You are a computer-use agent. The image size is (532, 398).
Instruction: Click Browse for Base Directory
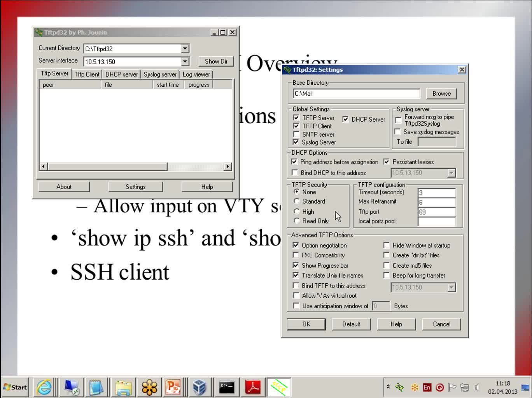441,94
